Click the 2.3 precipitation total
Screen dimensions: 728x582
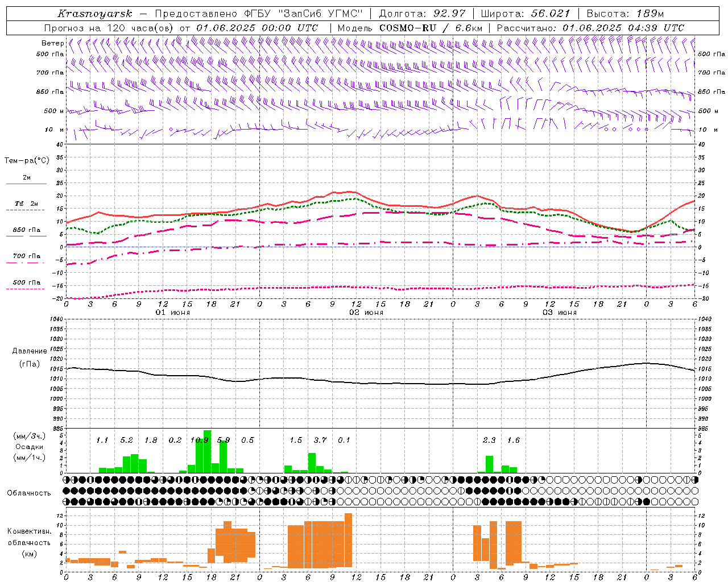coord(489,440)
